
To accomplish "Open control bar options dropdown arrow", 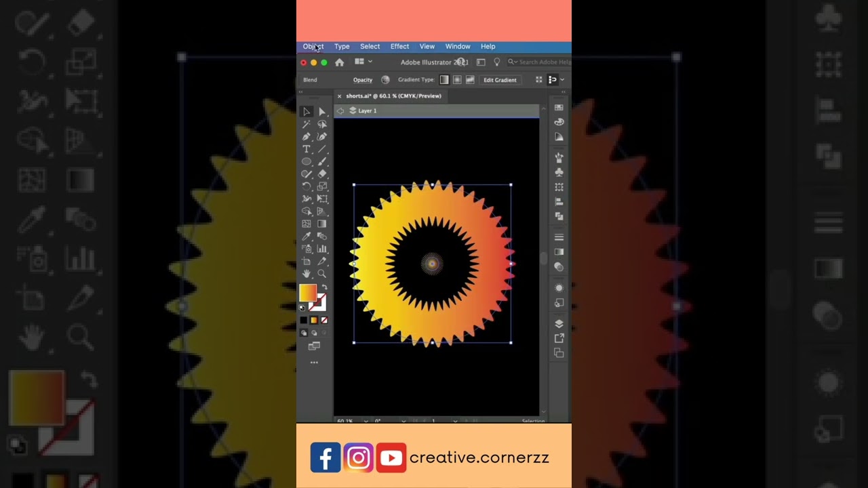I will [562, 80].
